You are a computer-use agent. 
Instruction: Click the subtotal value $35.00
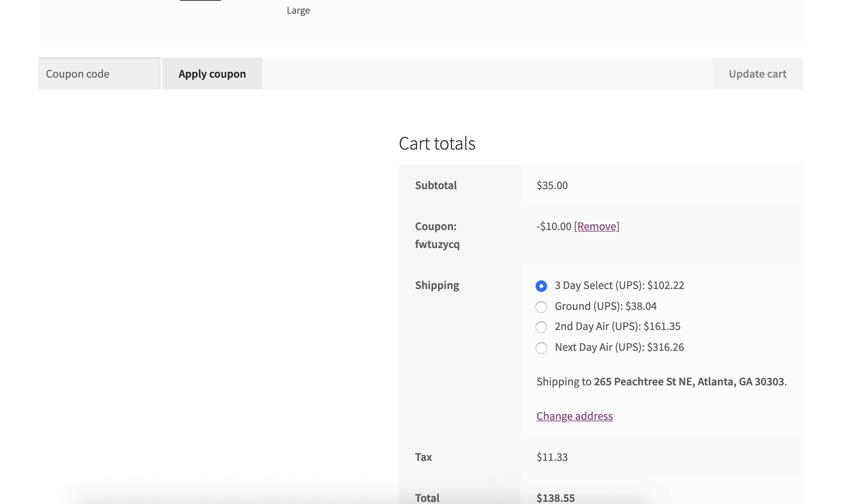coord(552,185)
